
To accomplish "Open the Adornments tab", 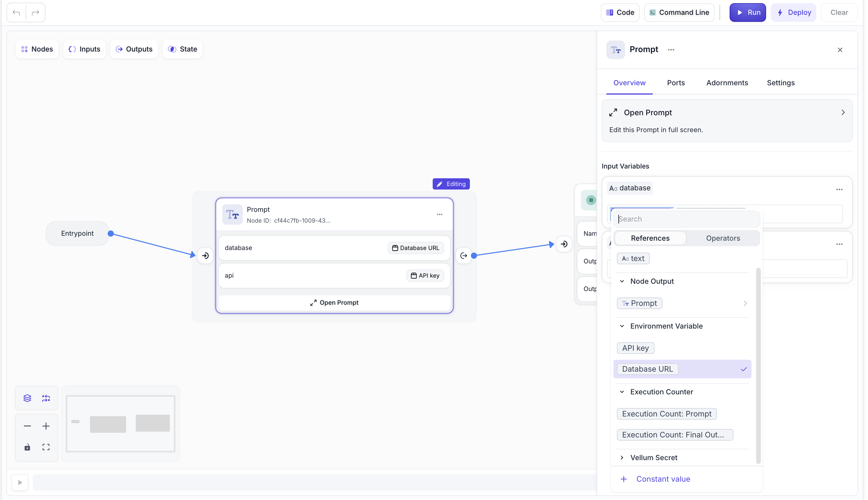I will pyautogui.click(x=727, y=83).
